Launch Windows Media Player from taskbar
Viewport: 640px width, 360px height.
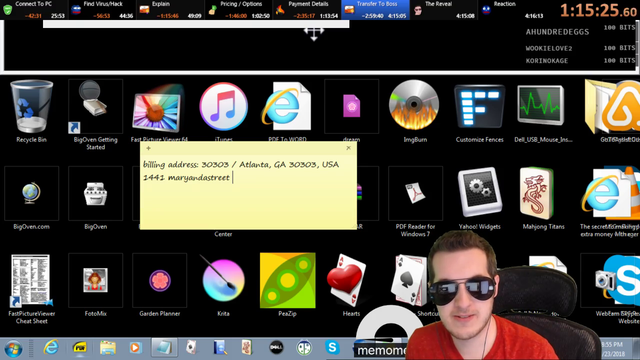[135, 348]
